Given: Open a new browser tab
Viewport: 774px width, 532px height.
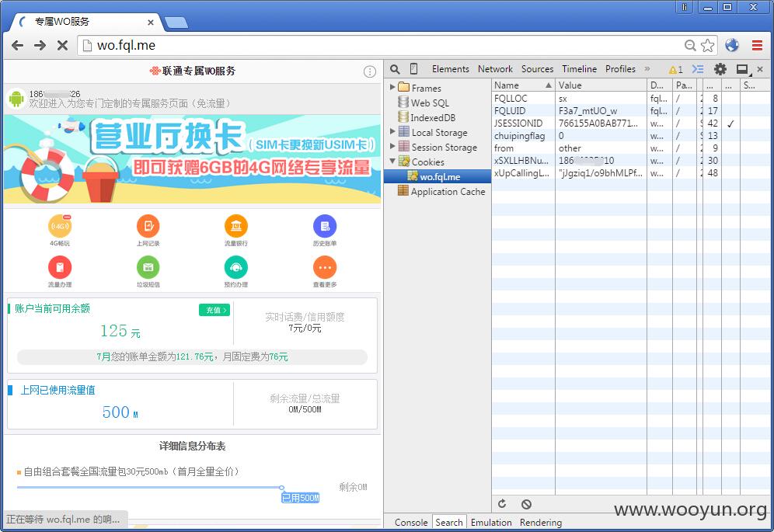Looking at the screenshot, I should pyautogui.click(x=176, y=23).
